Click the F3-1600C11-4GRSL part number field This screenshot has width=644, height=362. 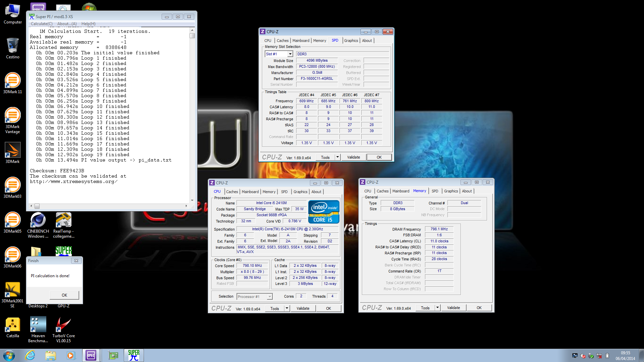click(317, 79)
